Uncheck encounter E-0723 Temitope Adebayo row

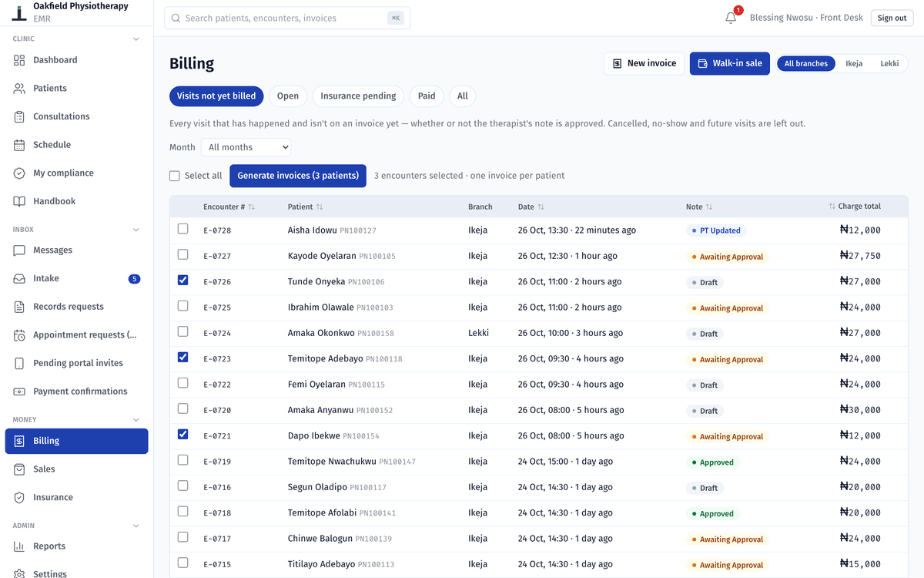[182, 357]
